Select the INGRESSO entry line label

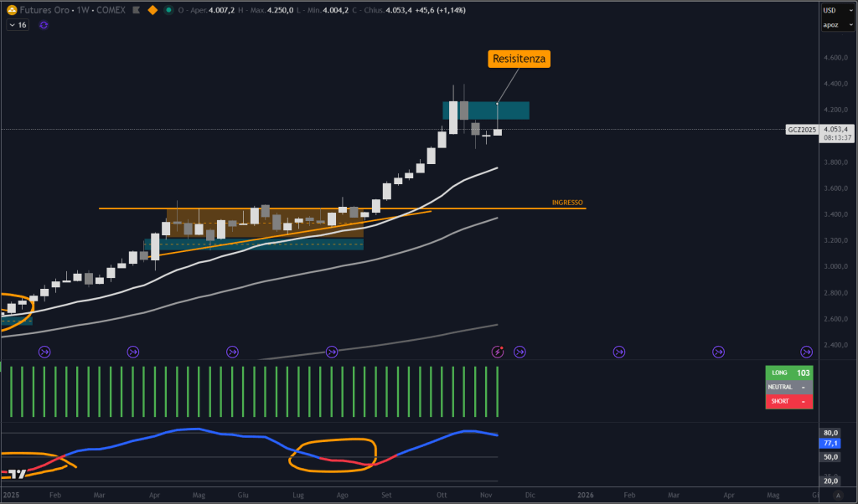click(x=566, y=202)
